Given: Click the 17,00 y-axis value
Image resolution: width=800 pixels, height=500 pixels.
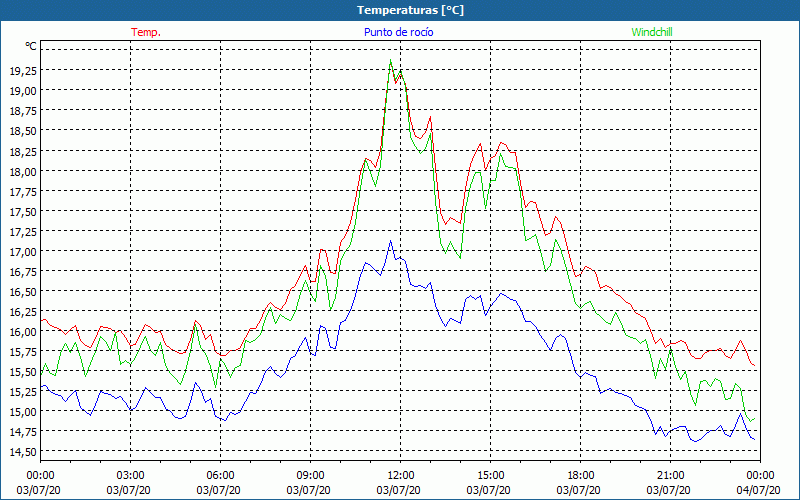Looking at the screenshot, I should (x=23, y=252).
